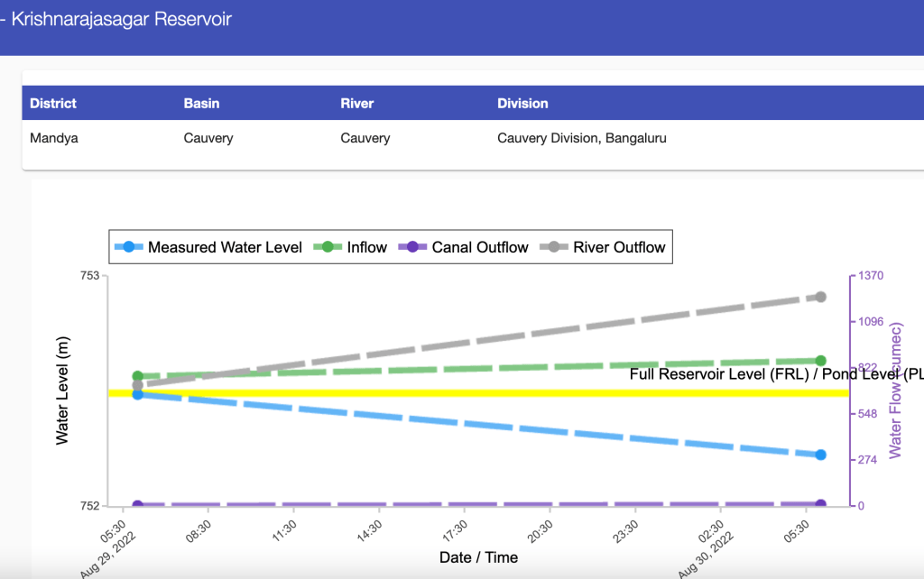Click the Division column header
This screenshot has width=924, height=579.
point(522,104)
